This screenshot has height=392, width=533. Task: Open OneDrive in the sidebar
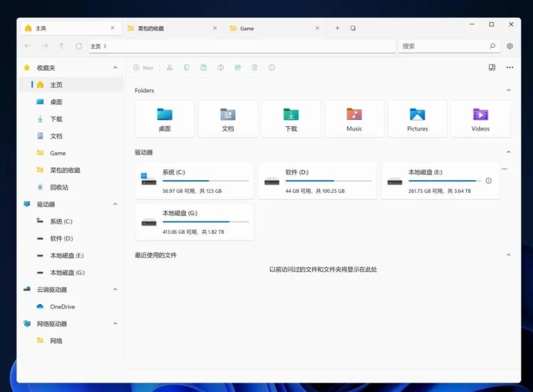pos(71,307)
